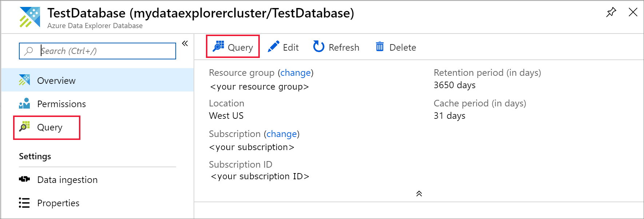Click the Properties list icon

point(24,203)
